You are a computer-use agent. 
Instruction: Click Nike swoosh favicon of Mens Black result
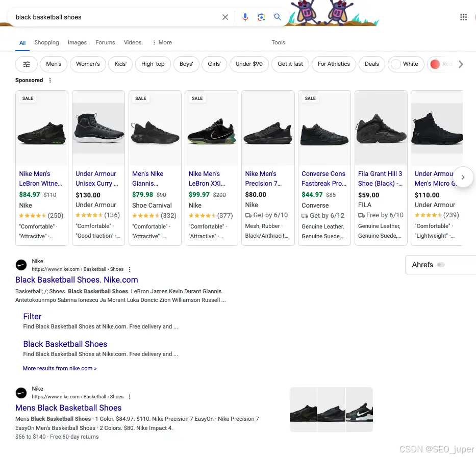[21, 393]
